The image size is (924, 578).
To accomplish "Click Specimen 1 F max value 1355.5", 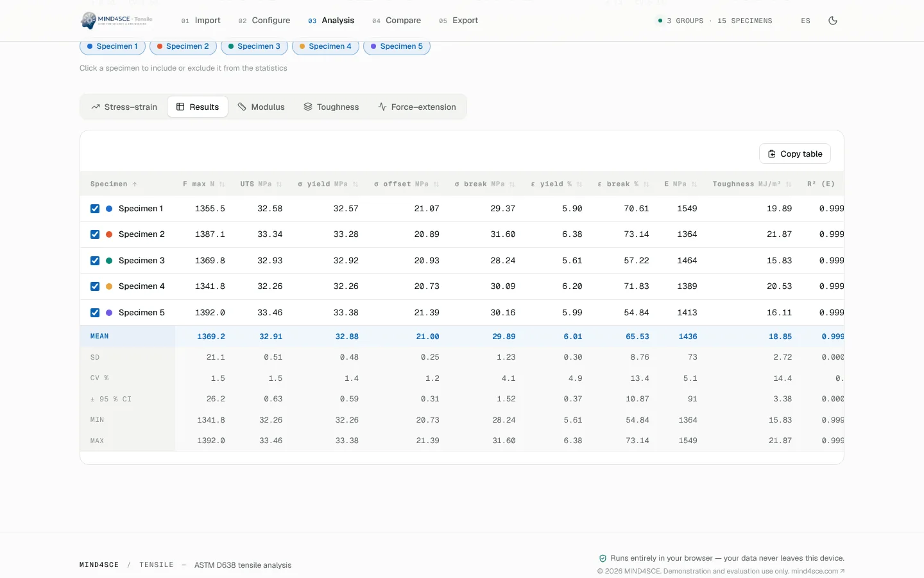I will tap(210, 209).
